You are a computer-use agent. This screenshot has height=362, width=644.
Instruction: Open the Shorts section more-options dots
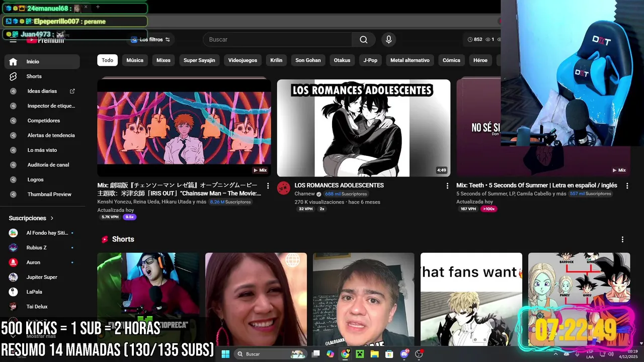point(622,239)
